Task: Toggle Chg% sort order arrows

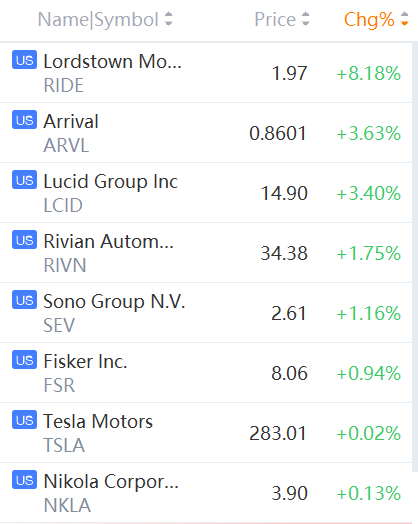Action: (x=404, y=19)
